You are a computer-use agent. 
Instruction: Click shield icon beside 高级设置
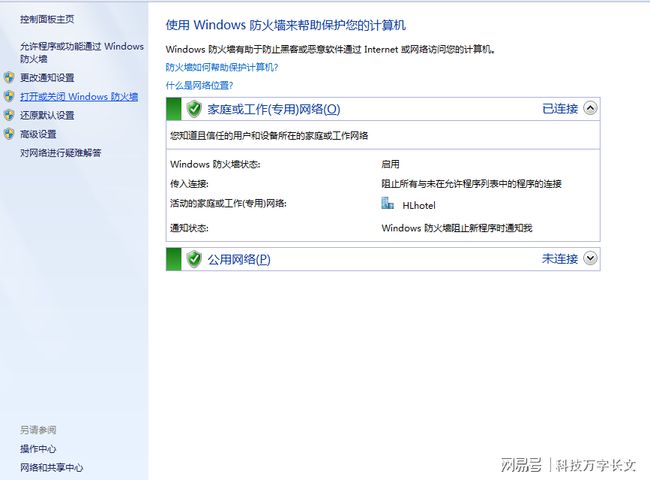click(x=9, y=133)
